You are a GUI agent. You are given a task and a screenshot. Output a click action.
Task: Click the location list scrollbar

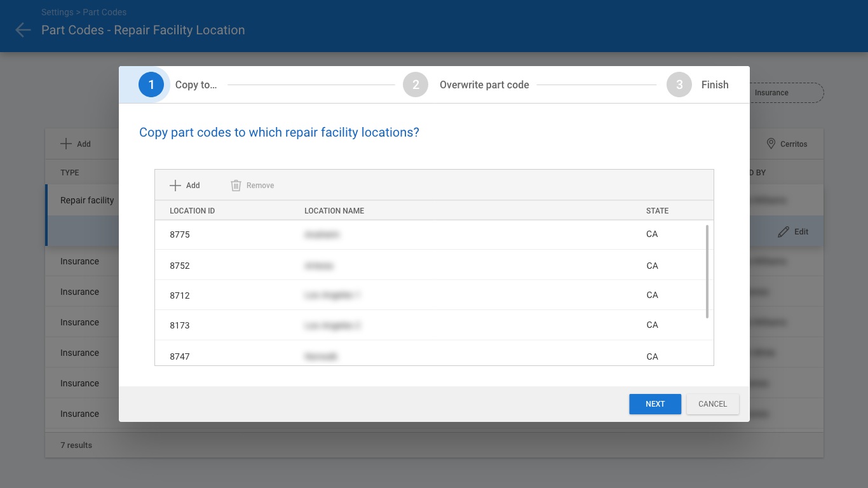pyautogui.click(x=707, y=271)
